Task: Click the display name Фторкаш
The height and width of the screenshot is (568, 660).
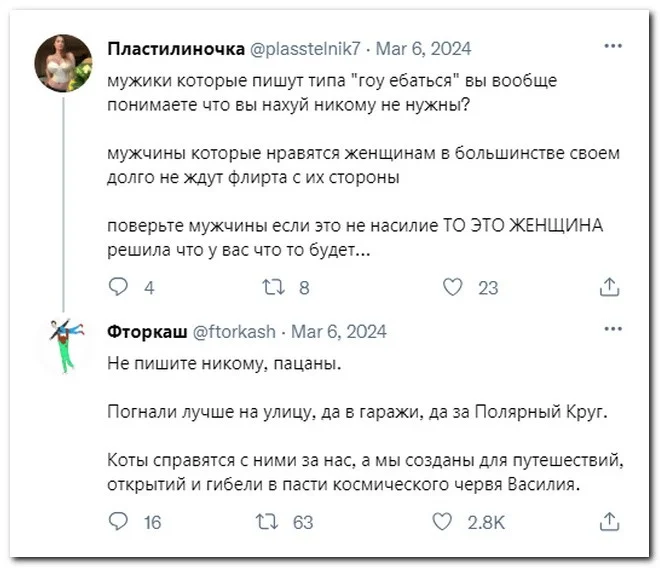Action: pyautogui.click(x=144, y=332)
